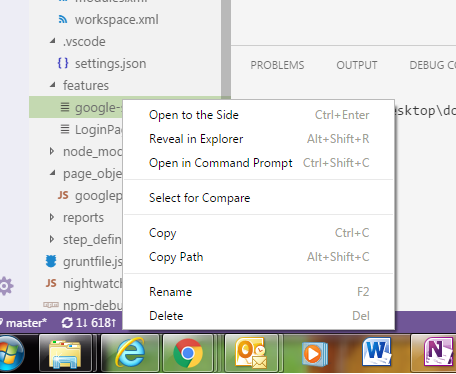
Task: Choose Delete in the context menu
Action: pos(259,316)
